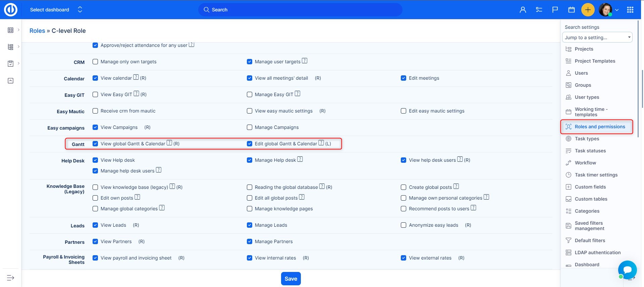Open the checklist icon in top bar
Screen dimensions: 644x287
[539, 10]
